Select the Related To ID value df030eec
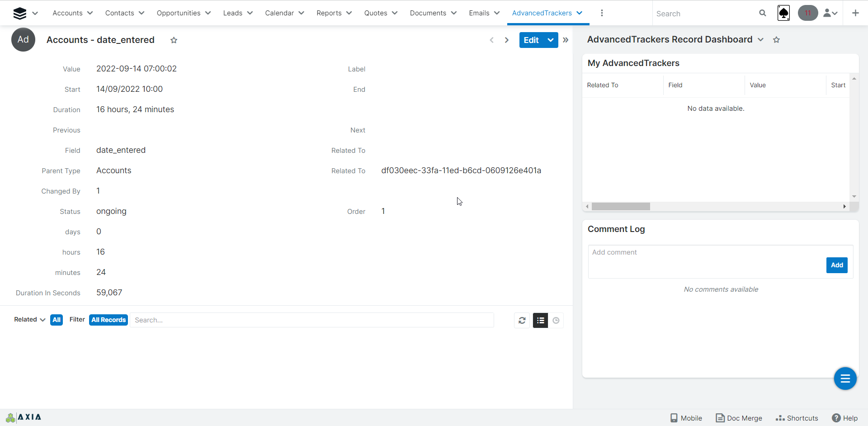This screenshot has width=868, height=426. click(x=461, y=170)
